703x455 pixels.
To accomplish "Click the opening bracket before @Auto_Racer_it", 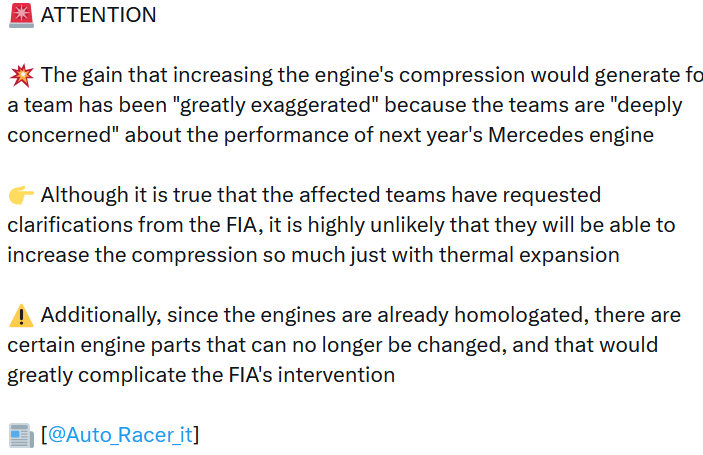I will coord(44,435).
